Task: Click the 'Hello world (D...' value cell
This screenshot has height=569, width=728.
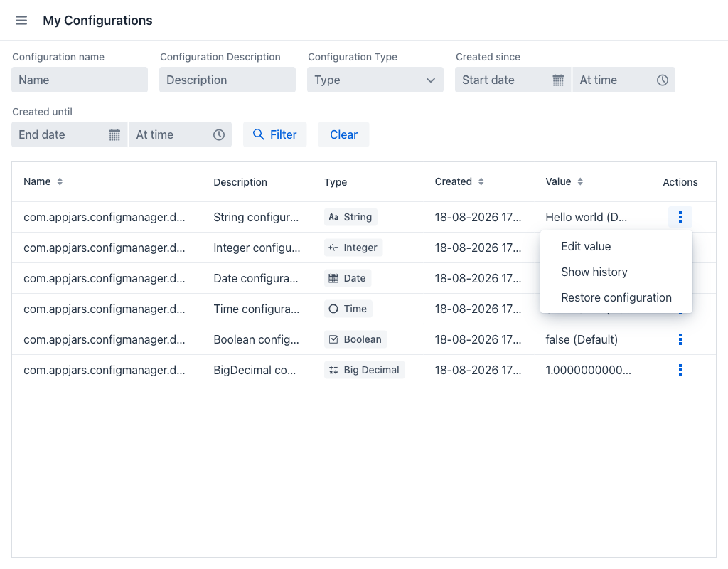Action: click(586, 217)
